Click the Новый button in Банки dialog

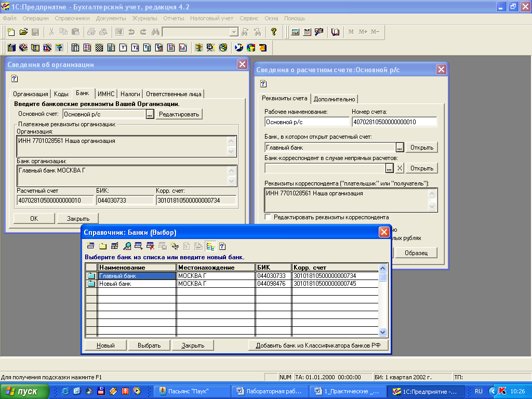pyautogui.click(x=105, y=345)
